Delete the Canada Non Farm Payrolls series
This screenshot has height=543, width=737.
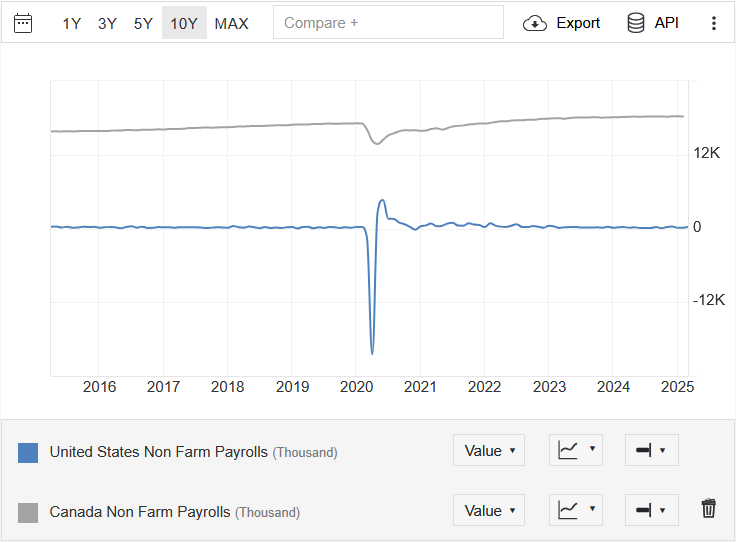coord(709,509)
